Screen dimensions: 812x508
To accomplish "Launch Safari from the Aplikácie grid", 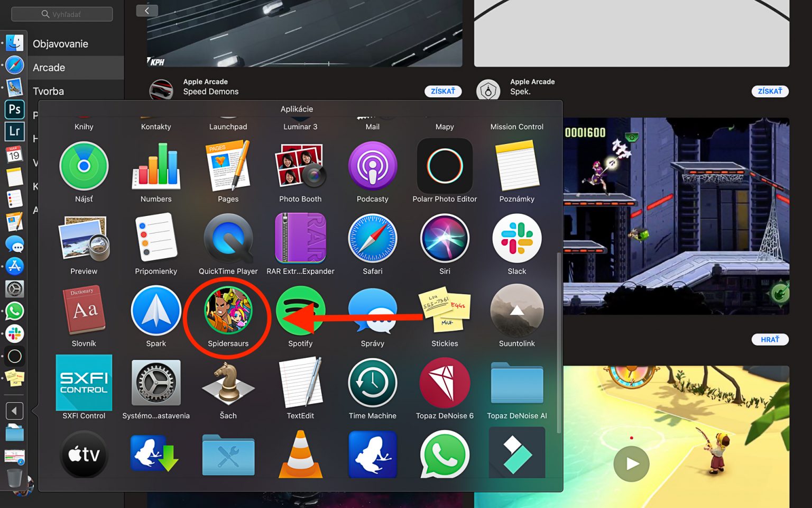I will click(373, 239).
